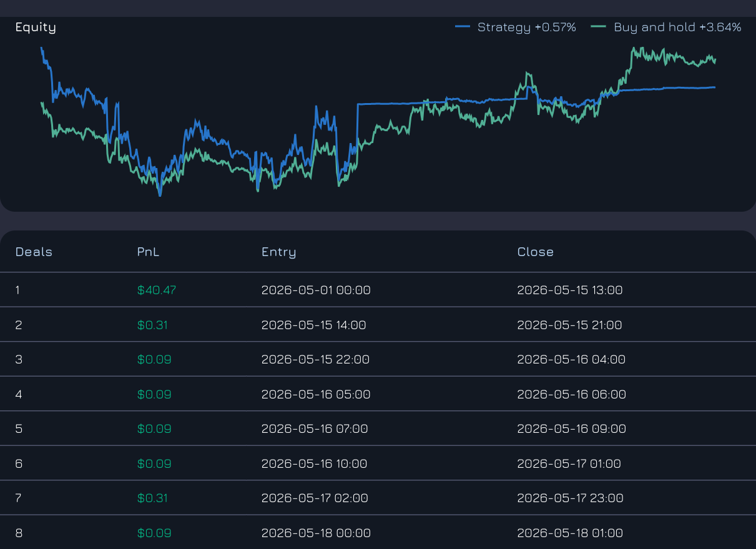This screenshot has height=549, width=756.
Task: Select the $0.31 PnL of deal 7
Action: point(152,498)
